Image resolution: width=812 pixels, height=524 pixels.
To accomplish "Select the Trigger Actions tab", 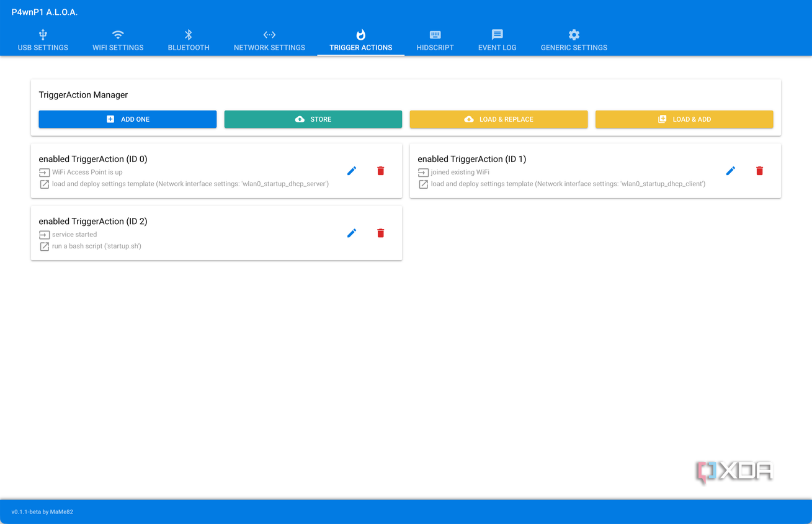I will tap(361, 40).
